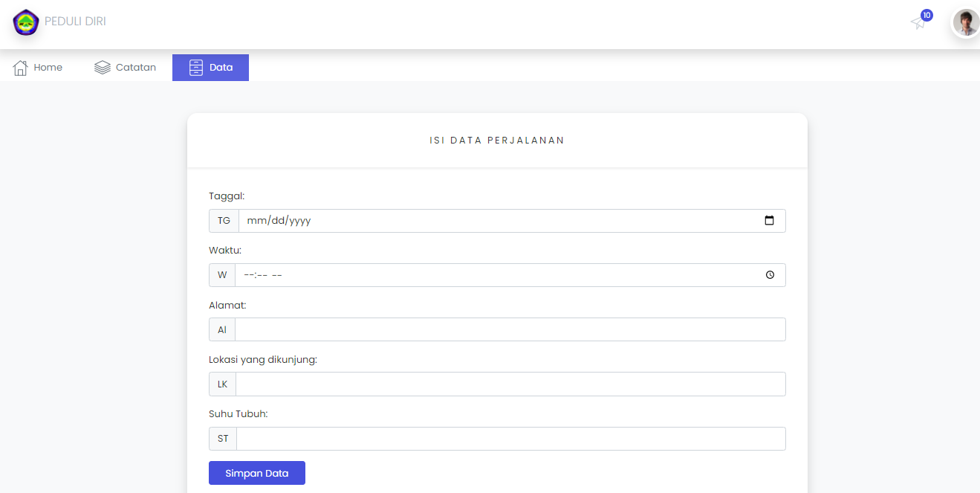Click the TG prefix label

223,220
